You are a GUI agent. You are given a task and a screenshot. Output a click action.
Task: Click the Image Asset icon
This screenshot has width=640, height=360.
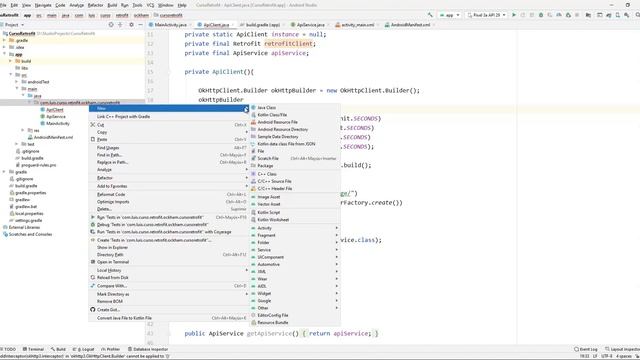pos(253,197)
